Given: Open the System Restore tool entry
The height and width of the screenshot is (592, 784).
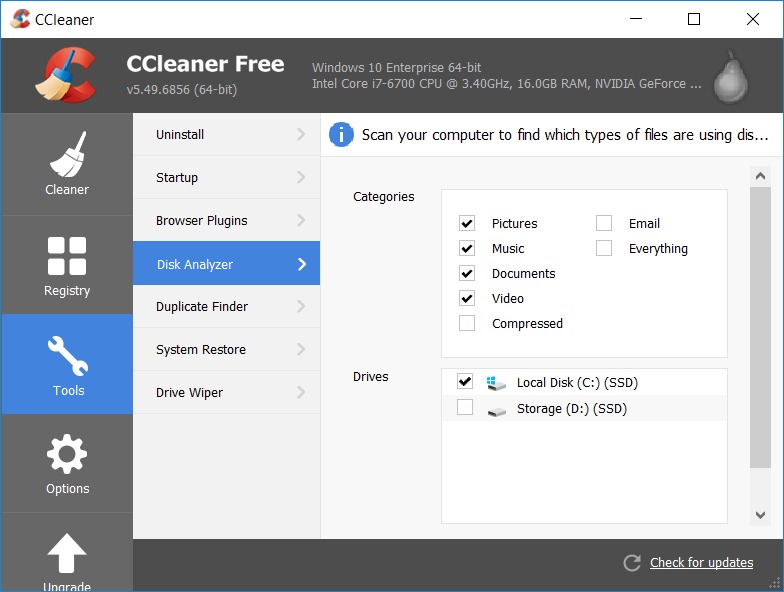Looking at the screenshot, I should (200, 350).
